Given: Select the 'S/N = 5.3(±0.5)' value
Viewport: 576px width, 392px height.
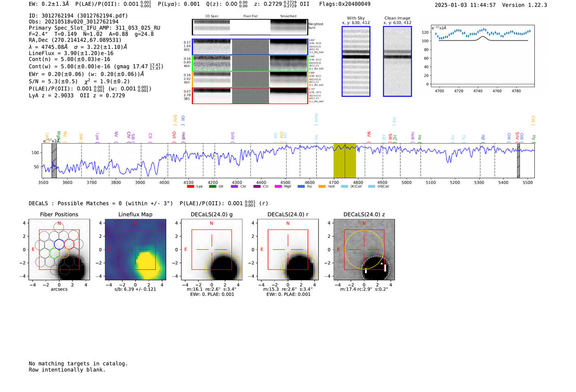Looking at the screenshot, I should point(53,81).
